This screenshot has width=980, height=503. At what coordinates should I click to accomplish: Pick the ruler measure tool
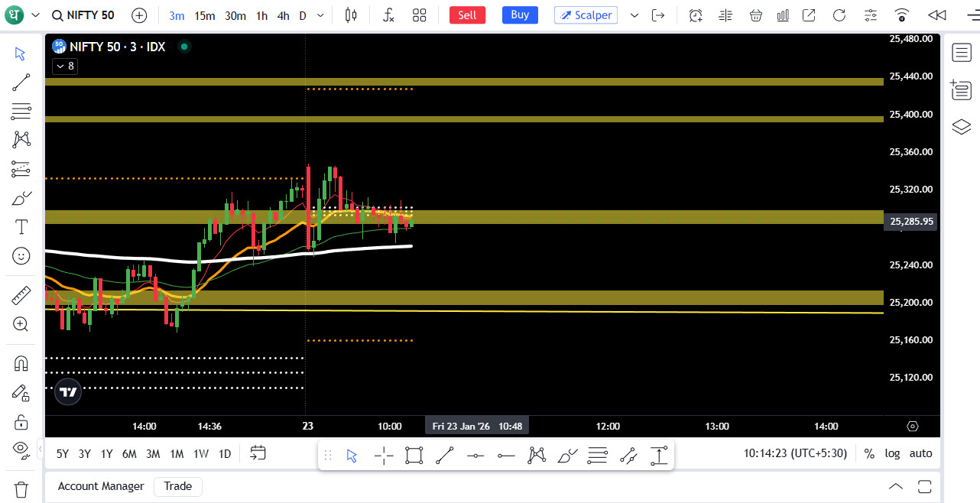[21, 295]
